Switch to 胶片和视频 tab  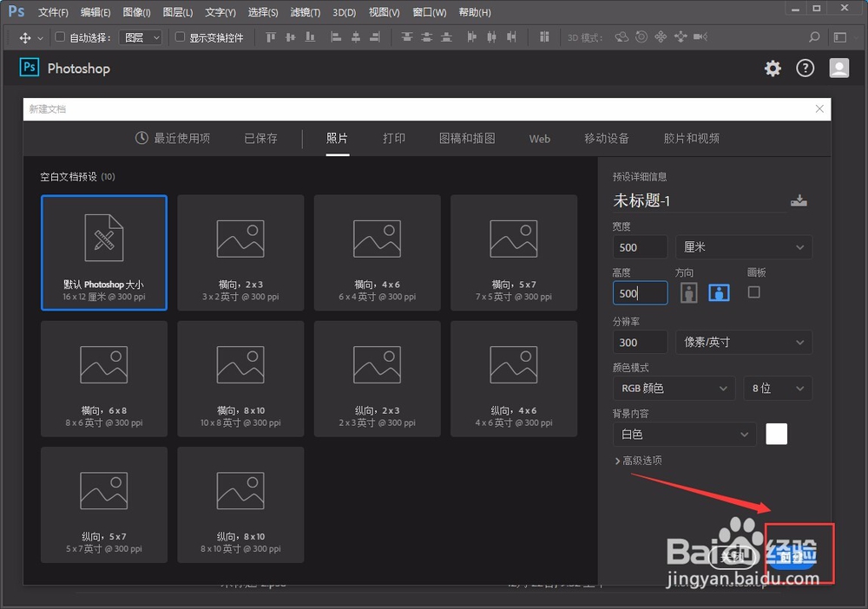pyautogui.click(x=692, y=138)
